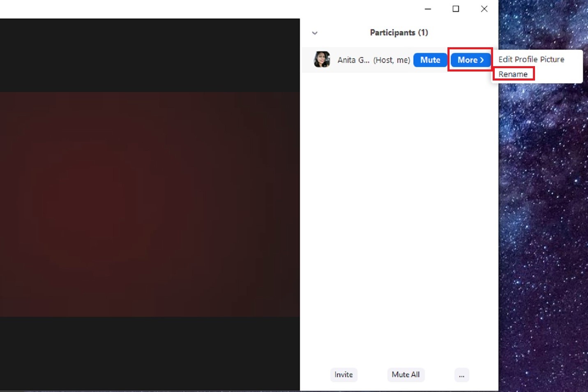588x392 pixels.
Task: Collapse the Participants panel chevron
Action: coord(315,33)
